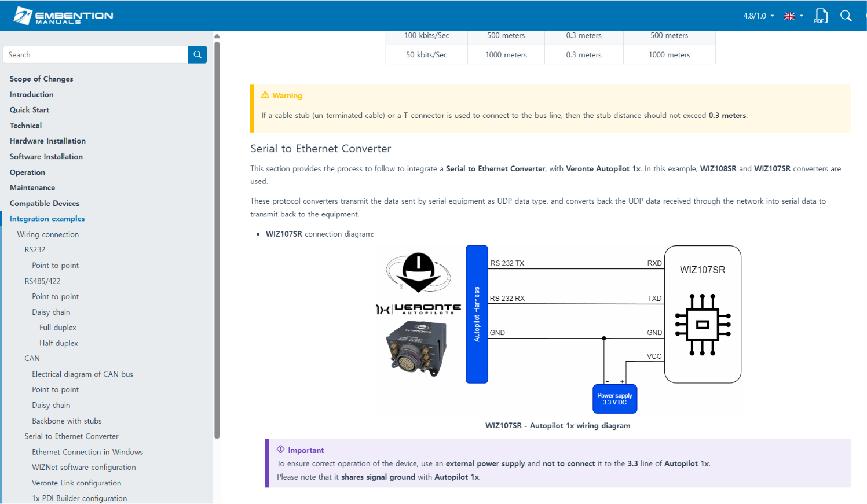Open WIZNet software configuration entry
The image size is (867, 504).
[84, 467]
